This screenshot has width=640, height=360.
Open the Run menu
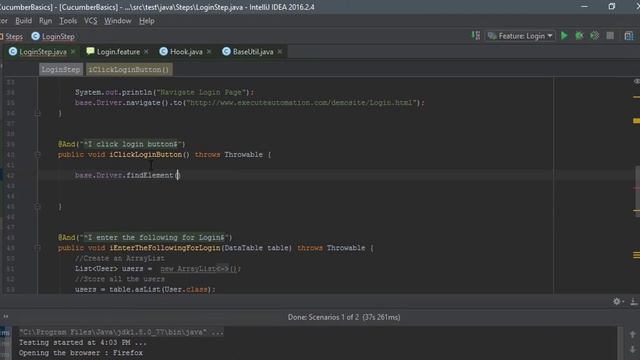pos(45,21)
